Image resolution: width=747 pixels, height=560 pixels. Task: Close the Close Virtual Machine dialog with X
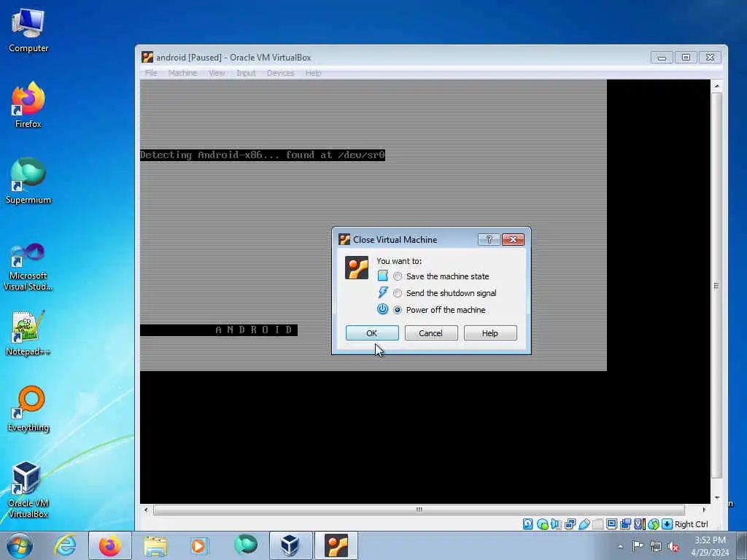(513, 239)
